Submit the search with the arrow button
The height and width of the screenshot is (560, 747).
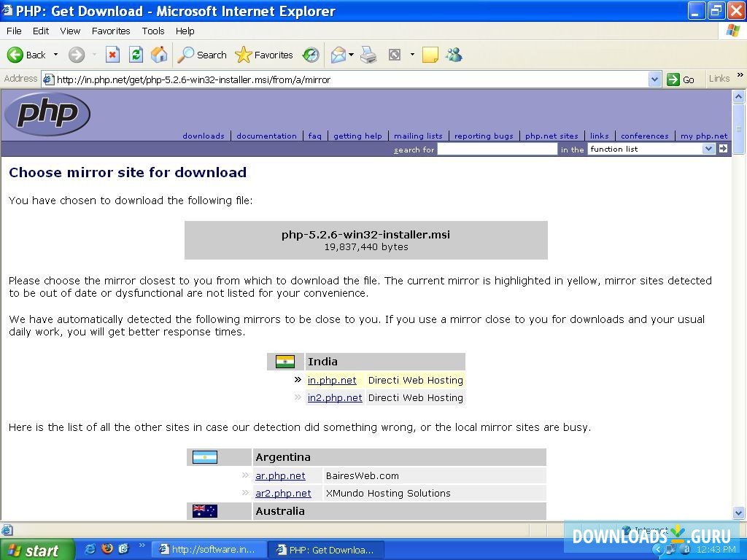(721, 149)
